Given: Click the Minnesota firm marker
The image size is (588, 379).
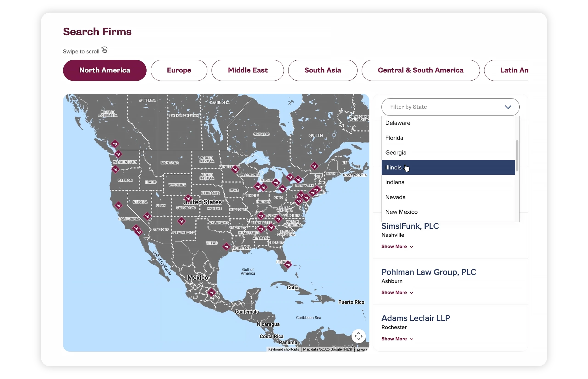Looking at the screenshot, I should (x=235, y=169).
